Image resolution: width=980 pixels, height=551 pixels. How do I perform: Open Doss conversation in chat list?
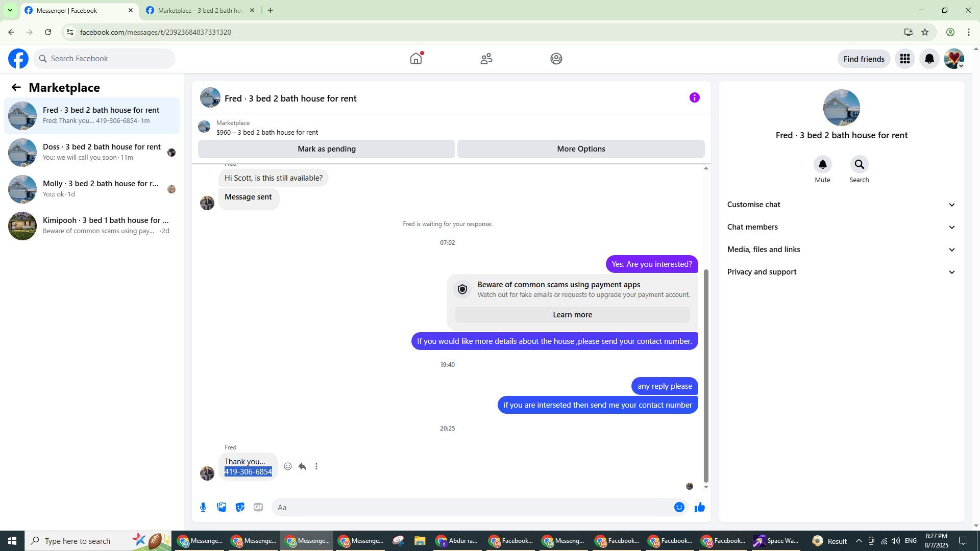click(x=92, y=153)
